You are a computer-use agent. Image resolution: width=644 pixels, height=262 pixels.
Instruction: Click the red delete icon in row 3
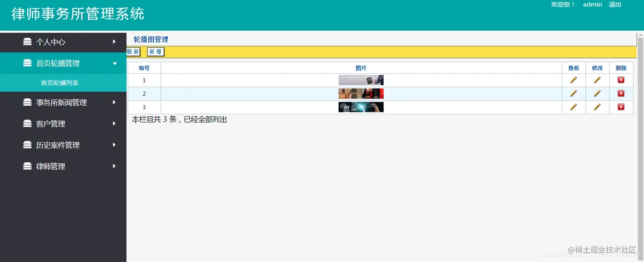click(x=621, y=107)
